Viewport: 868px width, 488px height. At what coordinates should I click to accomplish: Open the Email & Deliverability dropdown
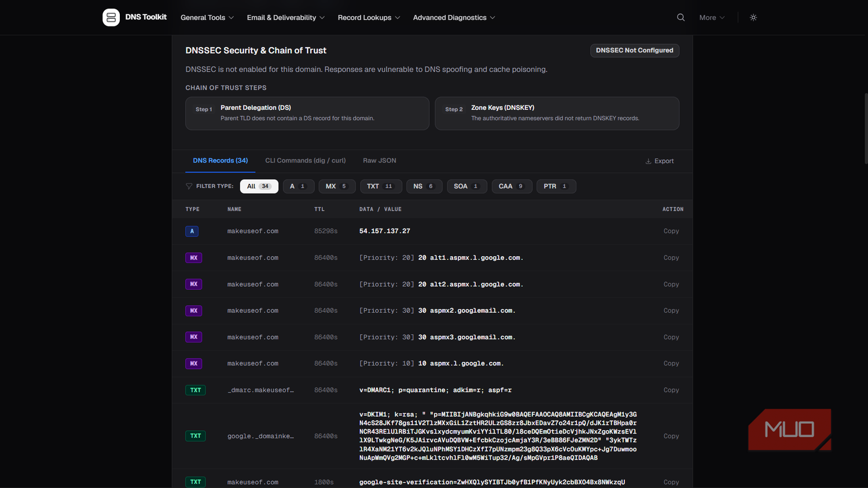(286, 17)
